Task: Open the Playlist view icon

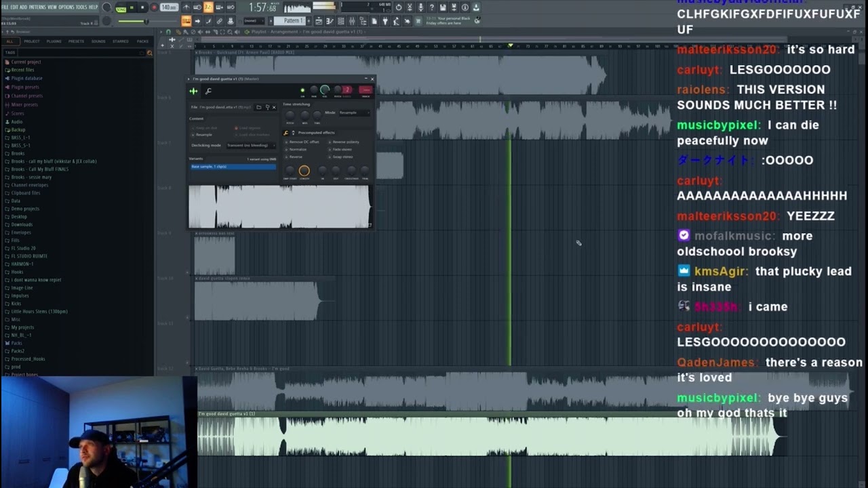Action: coord(319,20)
